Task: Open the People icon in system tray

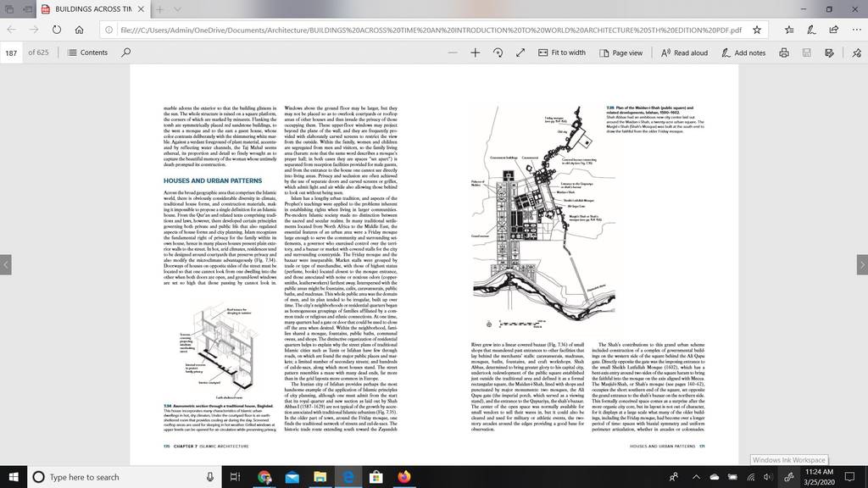Action: point(674,477)
